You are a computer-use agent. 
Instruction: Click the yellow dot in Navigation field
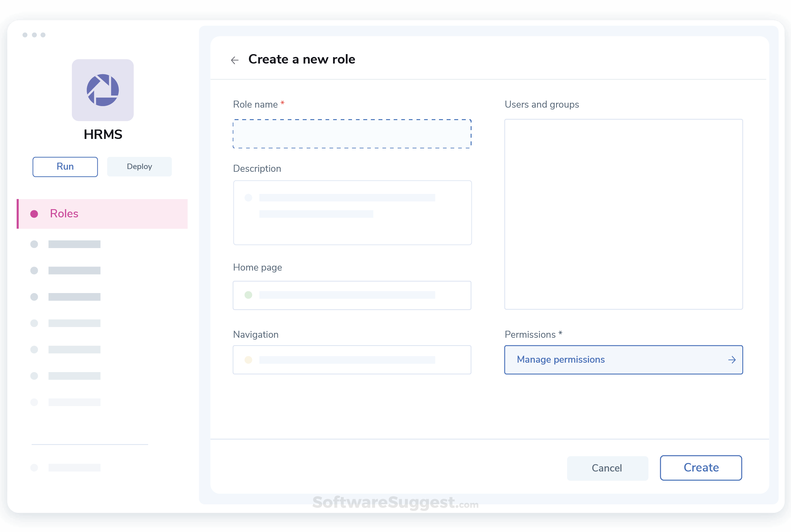click(249, 360)
